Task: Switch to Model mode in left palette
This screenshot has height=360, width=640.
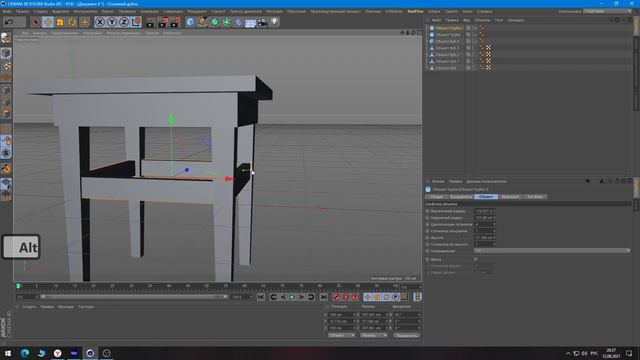Action: (x=6, y=53)
